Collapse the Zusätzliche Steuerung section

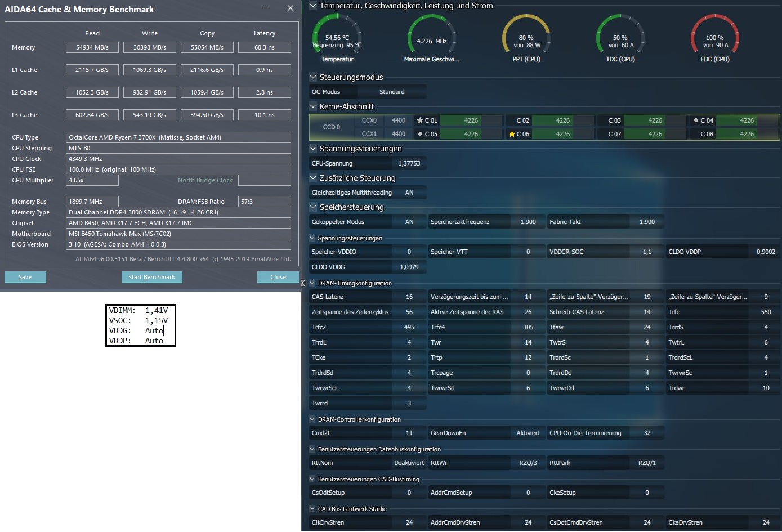click(313, 178)
